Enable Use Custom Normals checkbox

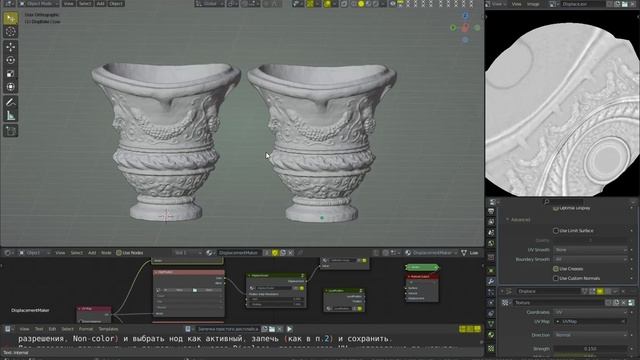pyautogui.click(x=556, y=278)
